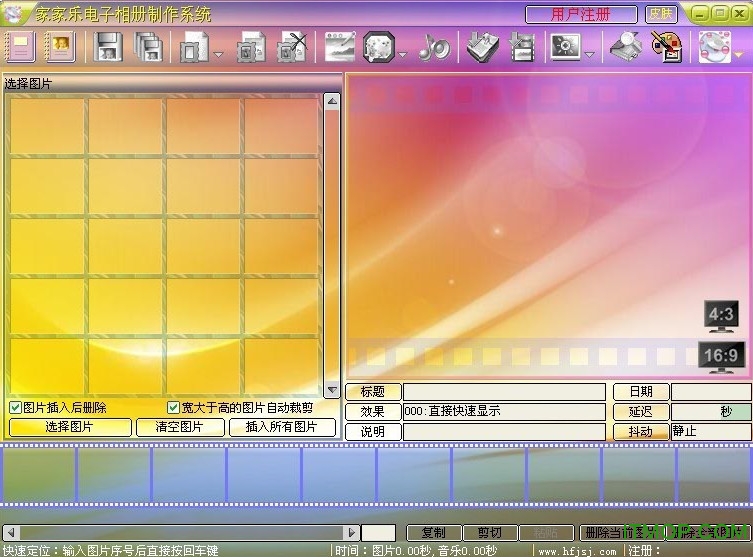The image size is (753, 557).
Task: Toggle 图片插入后删除 checkbox
Action: (16, 408)
